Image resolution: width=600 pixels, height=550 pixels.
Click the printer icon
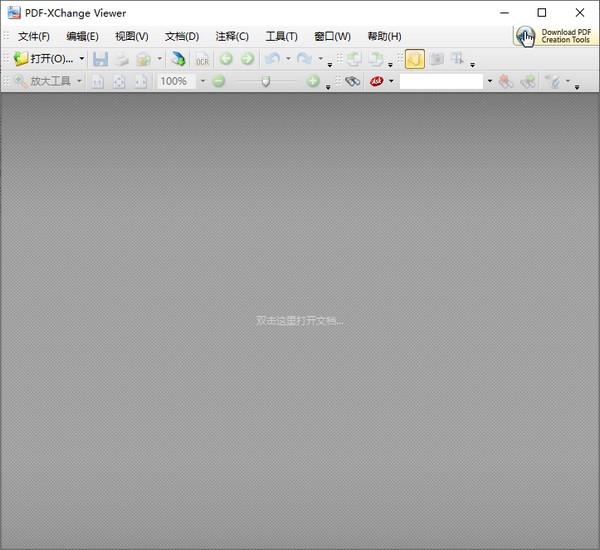pos(121,60)
